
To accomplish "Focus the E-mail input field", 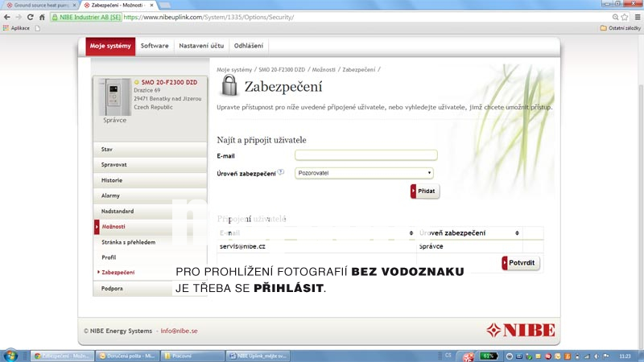I will coord(365,155).
